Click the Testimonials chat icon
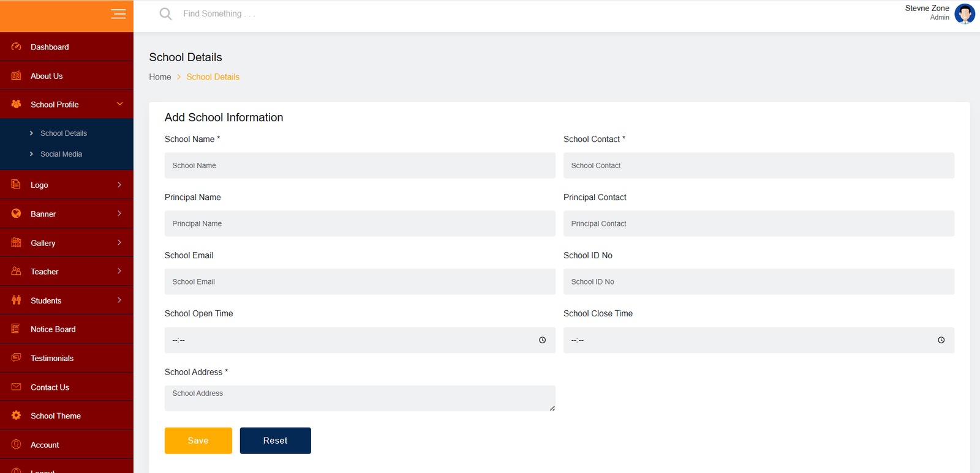 pyautogui.click(x=17, y=358)
